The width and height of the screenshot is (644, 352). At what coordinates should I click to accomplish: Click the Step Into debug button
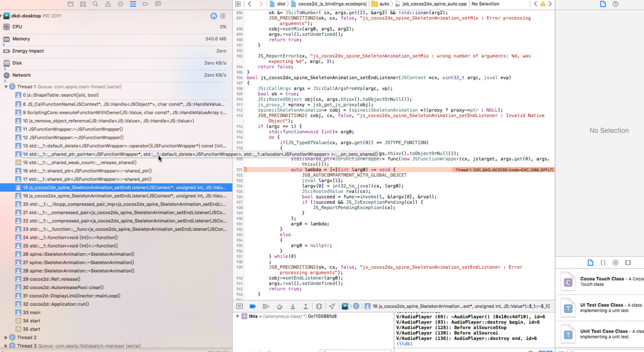[293, 306]
